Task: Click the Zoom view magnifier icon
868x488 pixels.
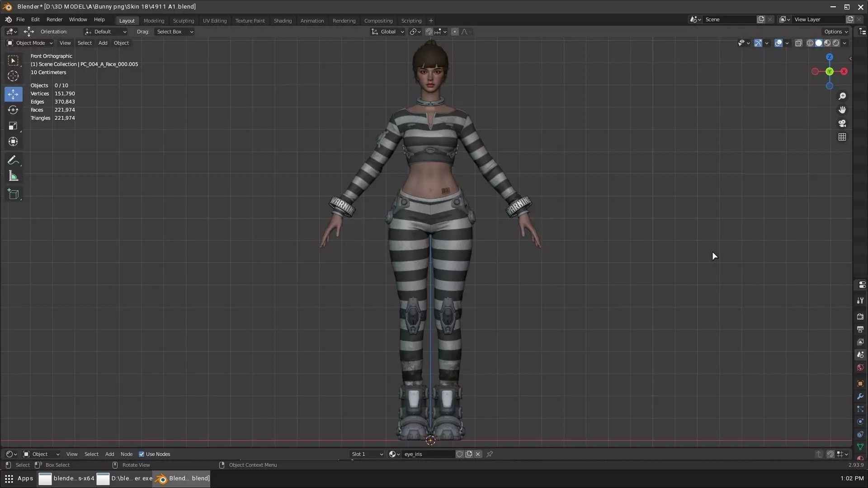Action: click(x=842, y=96)
